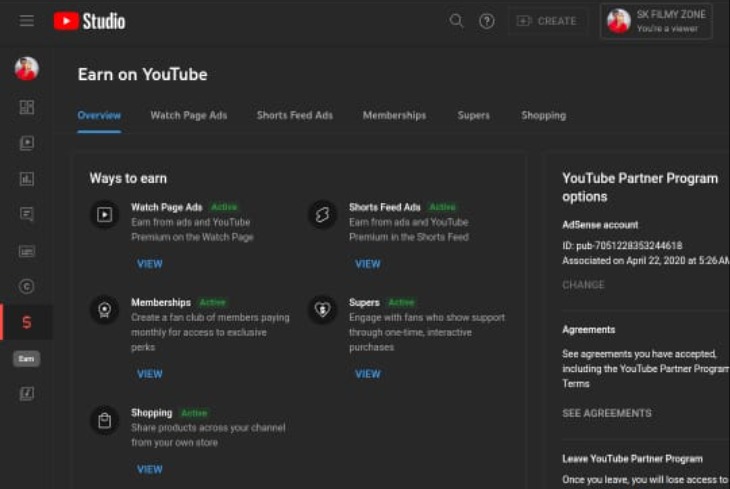Click VIEW under Supers
The width and height of the screenshot is (730, 489).
368,374
